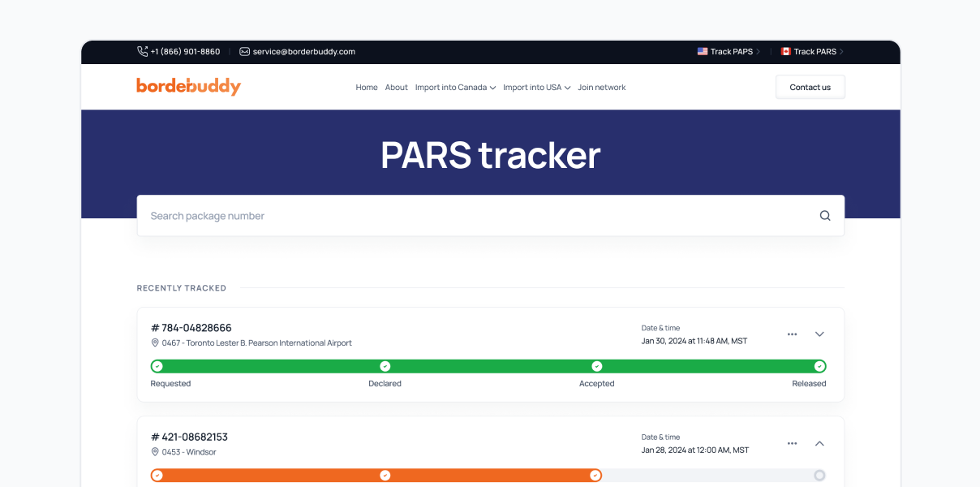Open more options for package 421-08682153

[x=792, y=443]
